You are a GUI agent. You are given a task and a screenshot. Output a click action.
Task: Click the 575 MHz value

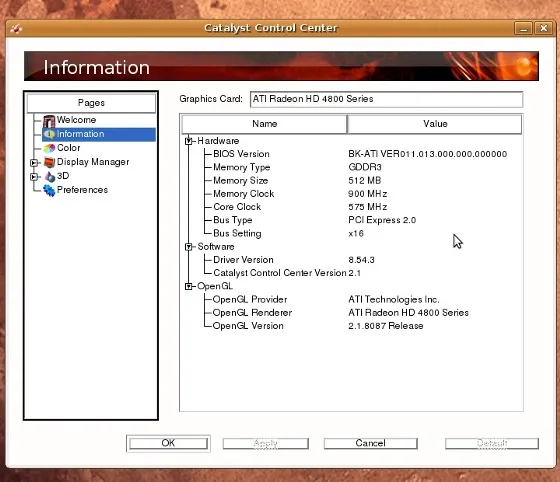(368, 207)
